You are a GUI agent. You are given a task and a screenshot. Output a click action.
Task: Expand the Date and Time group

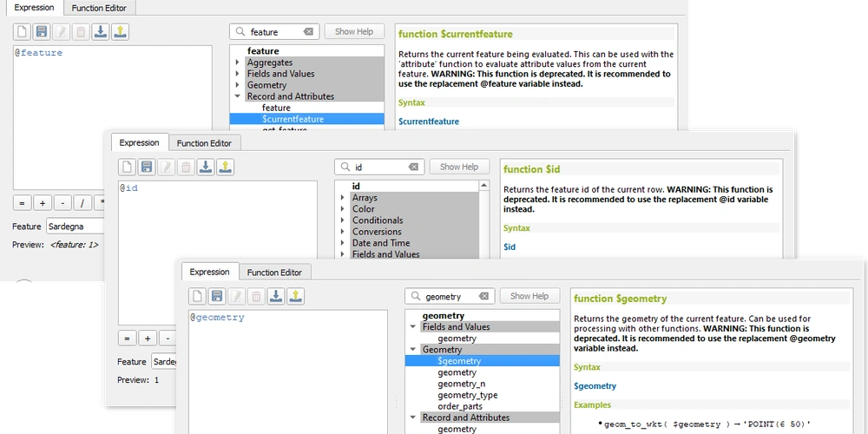point(343,243)
